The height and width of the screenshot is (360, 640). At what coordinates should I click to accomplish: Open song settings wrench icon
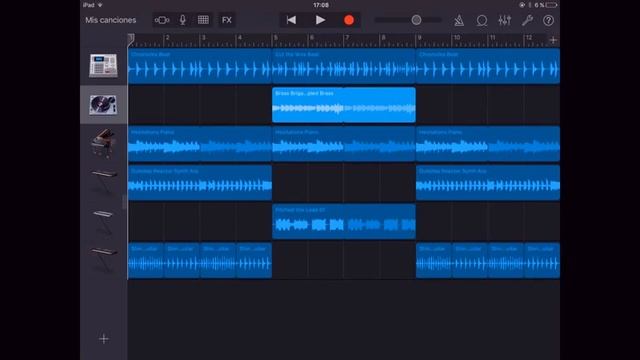[527, 20]
